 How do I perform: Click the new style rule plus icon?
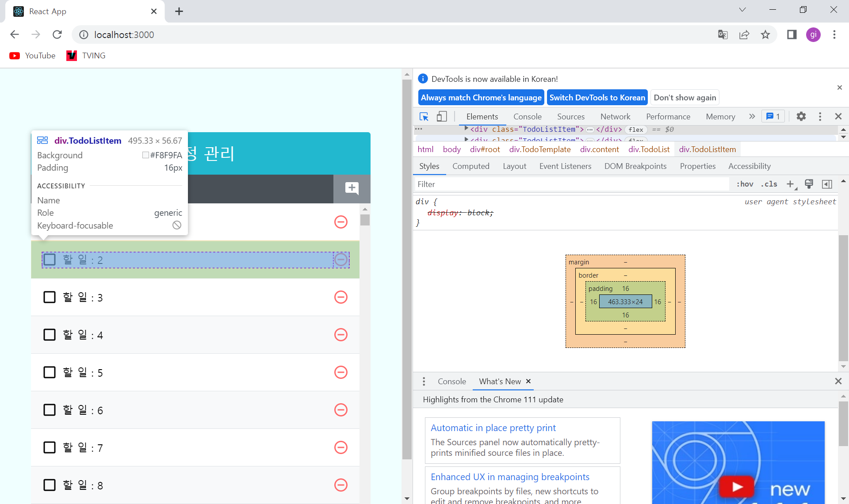[790, 184]
